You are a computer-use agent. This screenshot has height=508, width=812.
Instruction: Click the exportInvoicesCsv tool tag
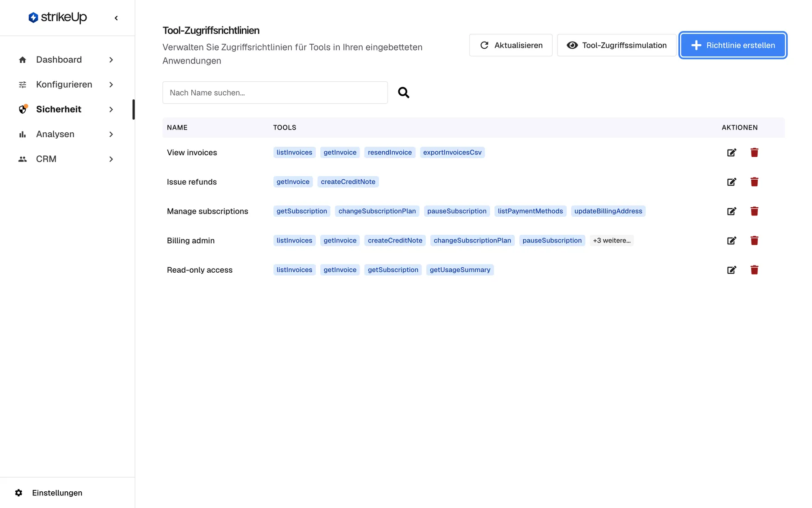point(452,153)
